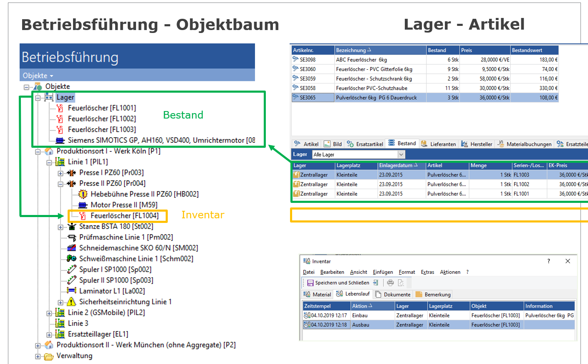Click the fire extinguisher icon for FL1004
Image resolution: width=588 pixels, height=364 pixels.
(x=83, y=216)
